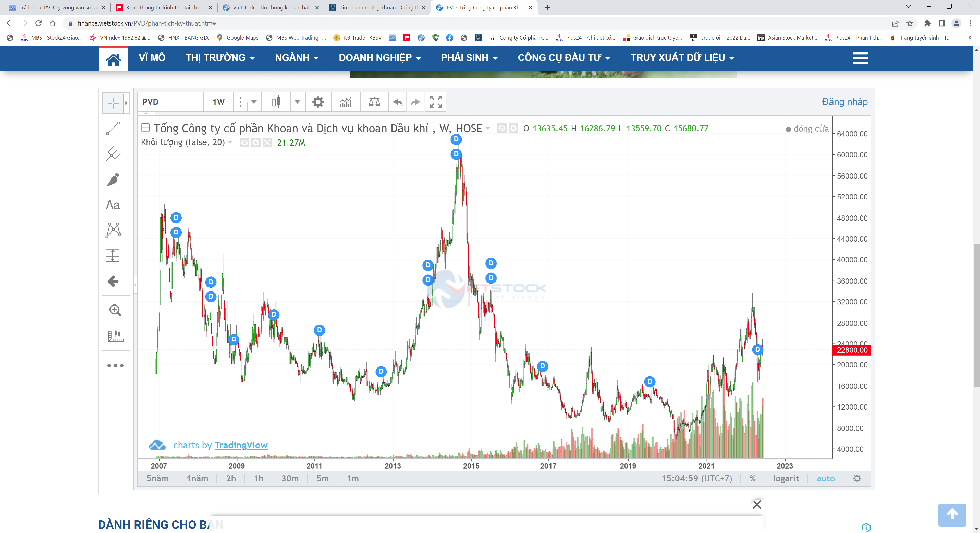Open the hamburger menu in navigation bar

860,58
